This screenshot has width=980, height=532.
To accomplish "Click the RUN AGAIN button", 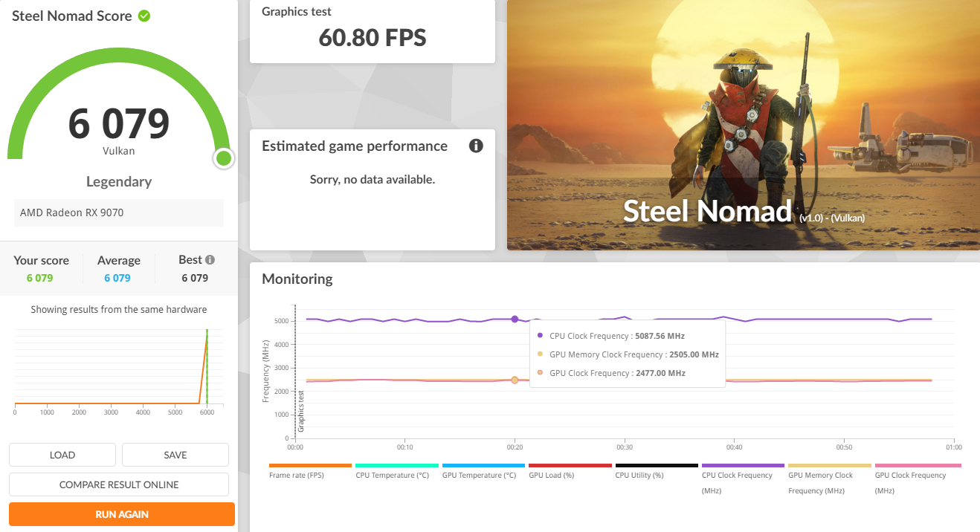I will click(121, 513).
